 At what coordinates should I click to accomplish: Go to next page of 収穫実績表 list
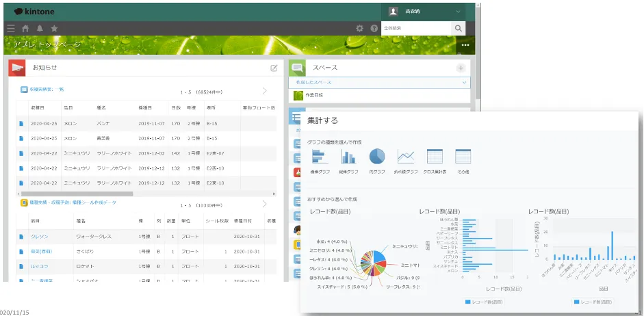coord(264,91)
